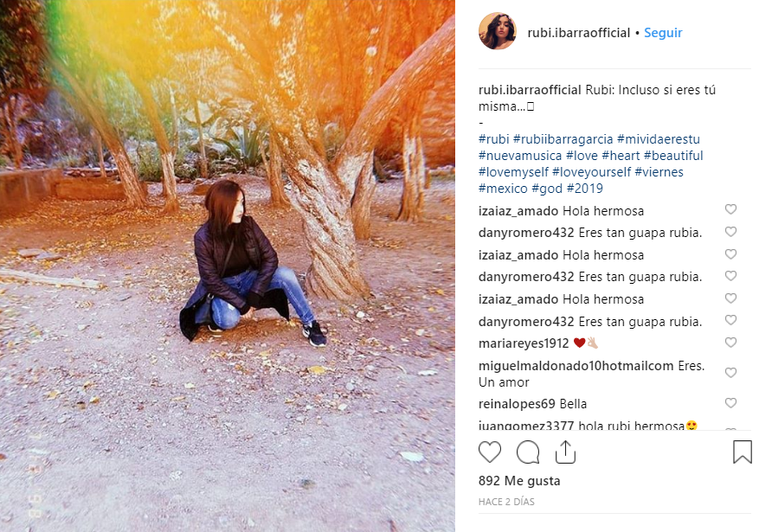The image size is (759, 532).
Task: Like the mariareyes1912 comment heart
Action: pos(730,343)
